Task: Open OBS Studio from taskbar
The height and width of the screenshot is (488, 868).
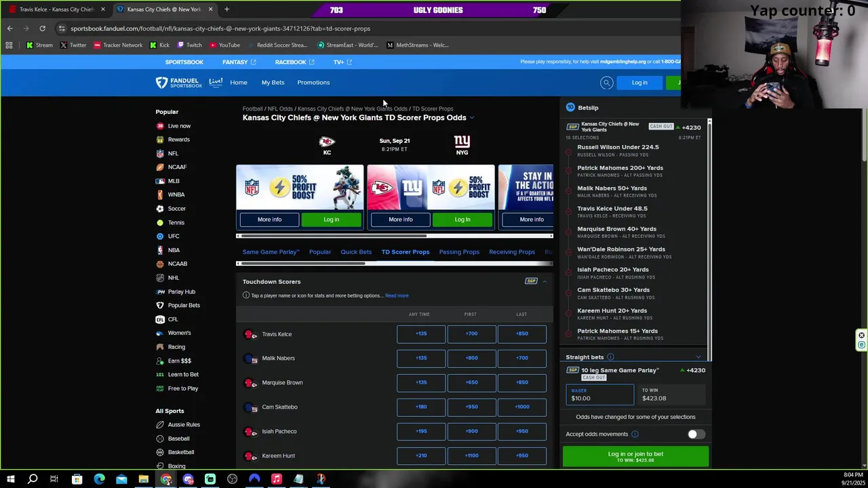Action: coord(233,479)
